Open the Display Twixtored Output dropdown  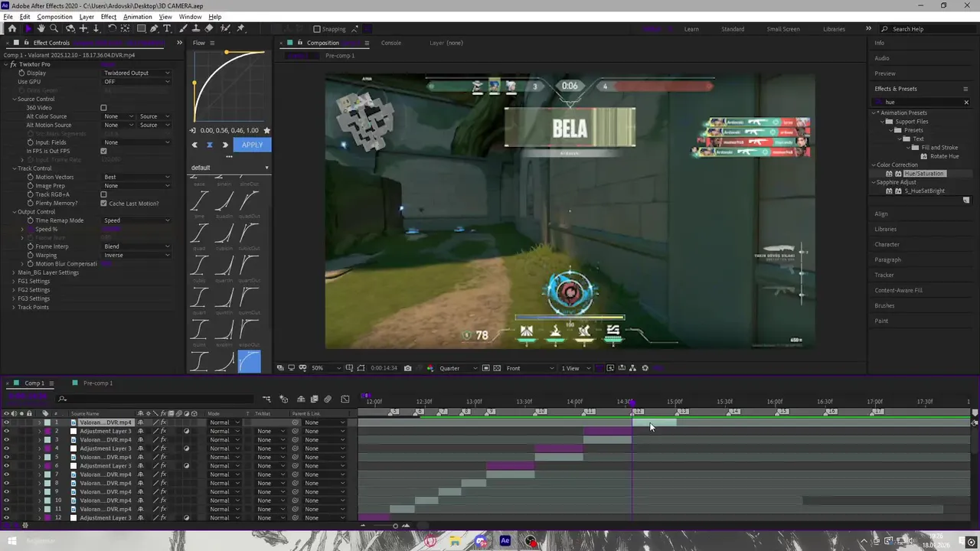(x=136, y=73)
